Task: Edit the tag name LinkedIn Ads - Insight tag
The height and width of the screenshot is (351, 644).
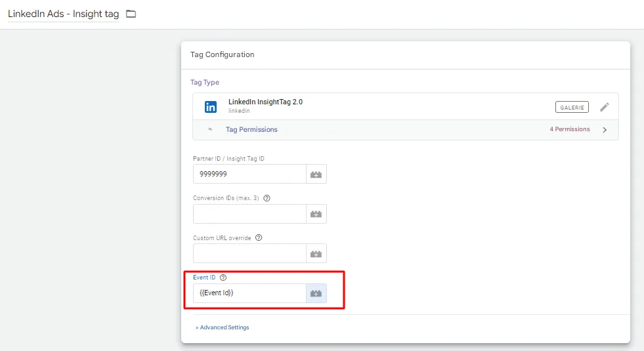Action: coord(63,14)
